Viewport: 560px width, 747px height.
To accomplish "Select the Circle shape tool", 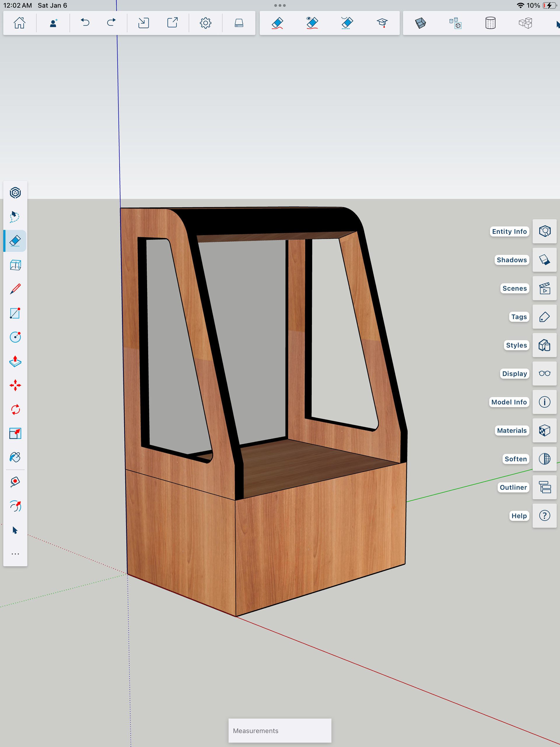I will 15,337.
